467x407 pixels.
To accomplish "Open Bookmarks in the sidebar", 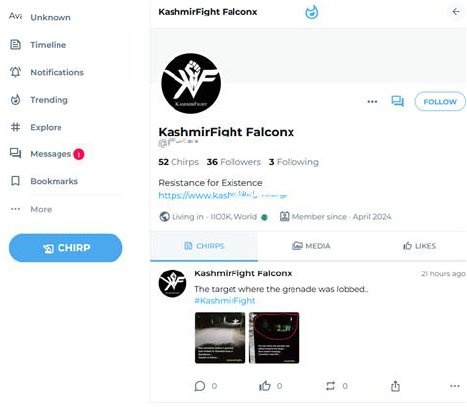I will click(x=44, y=181).
